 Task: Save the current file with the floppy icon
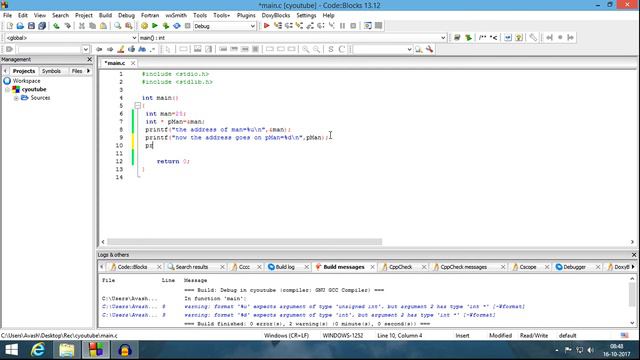tap(31, 26)
